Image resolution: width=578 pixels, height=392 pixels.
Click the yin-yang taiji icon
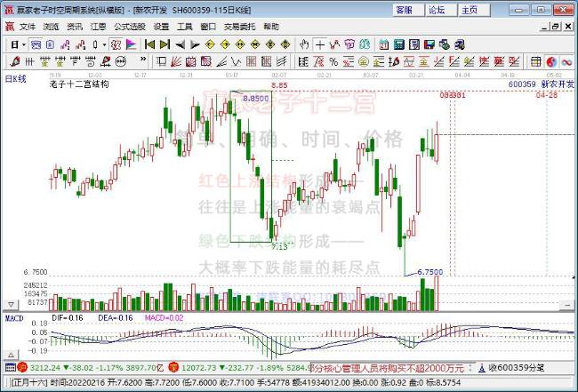pyautogui.click(x=551, y=61)
